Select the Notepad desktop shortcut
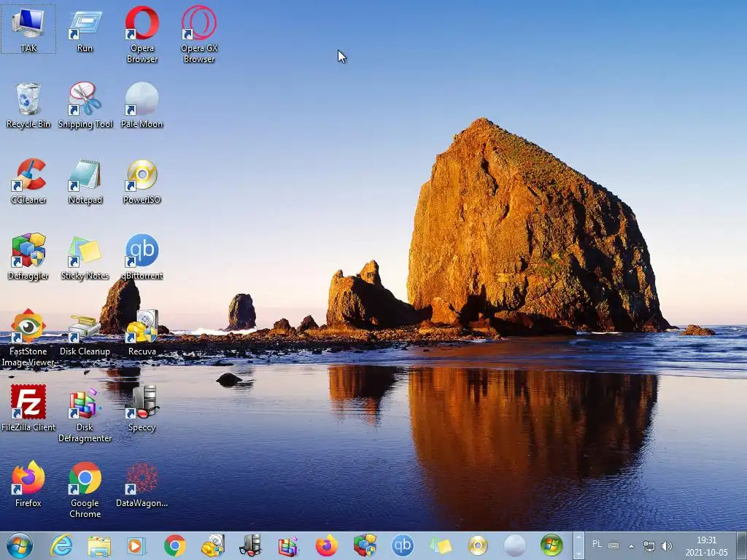 click(x=85, y=181)
